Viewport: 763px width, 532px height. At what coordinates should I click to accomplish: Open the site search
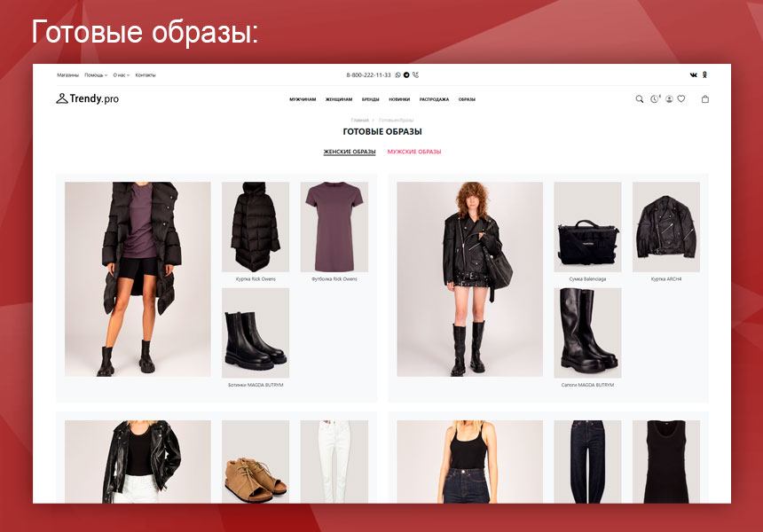[640, 99]
